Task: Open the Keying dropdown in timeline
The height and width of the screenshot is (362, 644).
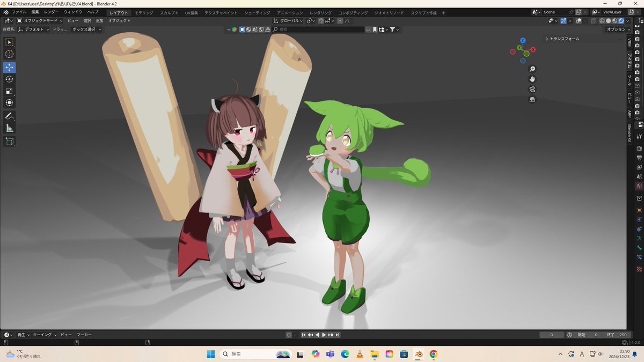Action: (x=45, y=335)
